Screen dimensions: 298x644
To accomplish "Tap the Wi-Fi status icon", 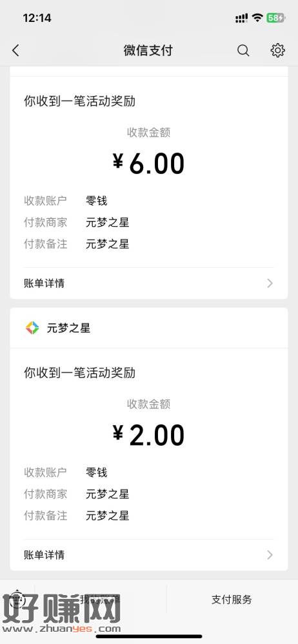I will pyautogui.click(x=257, y=17).
